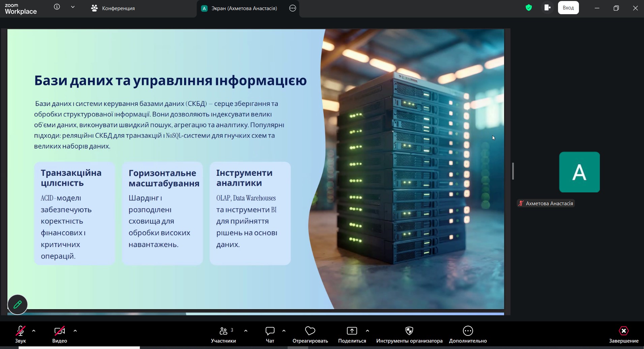Click the green encryption shield icon
Screen dimensions: 644x349
point(529,8)
